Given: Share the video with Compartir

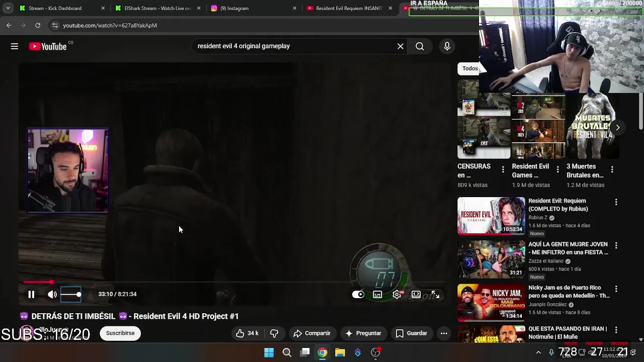Looking at the screenshot, I should [x=312, y=333].
